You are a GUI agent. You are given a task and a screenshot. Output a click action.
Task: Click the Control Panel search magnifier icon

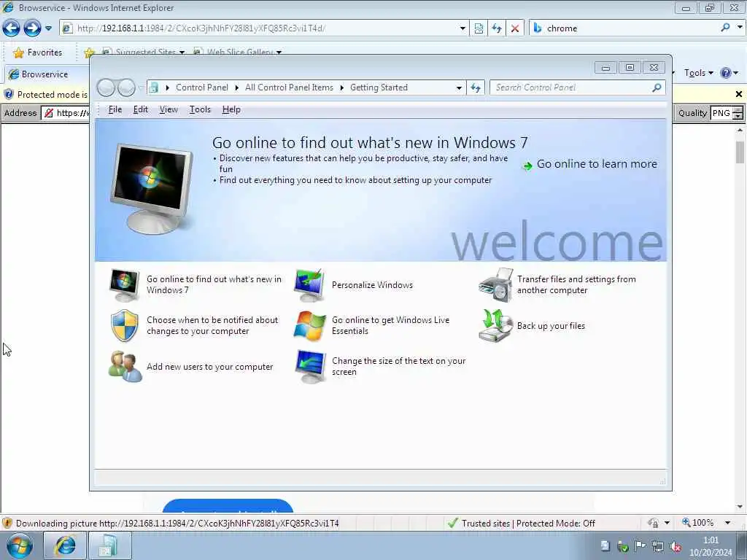click(657, 87)
